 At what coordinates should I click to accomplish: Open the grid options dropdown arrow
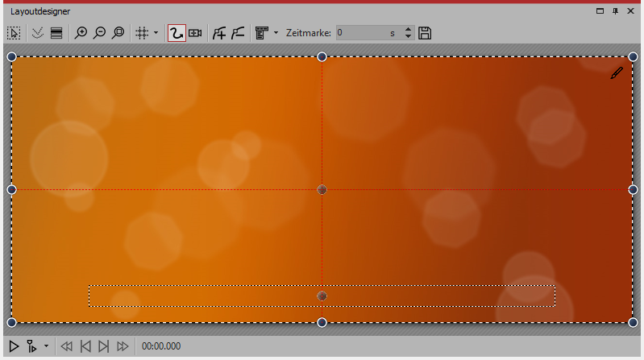coord(156,33)
